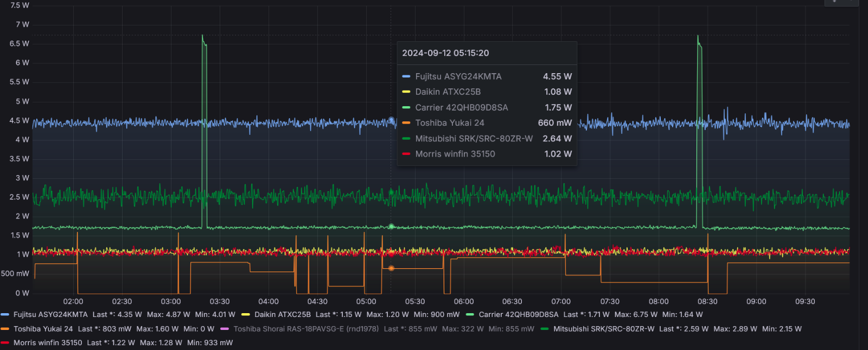Click the red Morris winfin legend swatch
This screenshot has height=350, width=868.
(x=5, y=343)
